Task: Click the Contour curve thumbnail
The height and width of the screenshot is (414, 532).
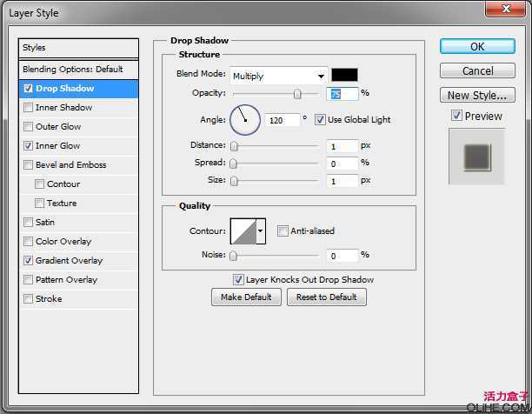Action: click(243, 231)
